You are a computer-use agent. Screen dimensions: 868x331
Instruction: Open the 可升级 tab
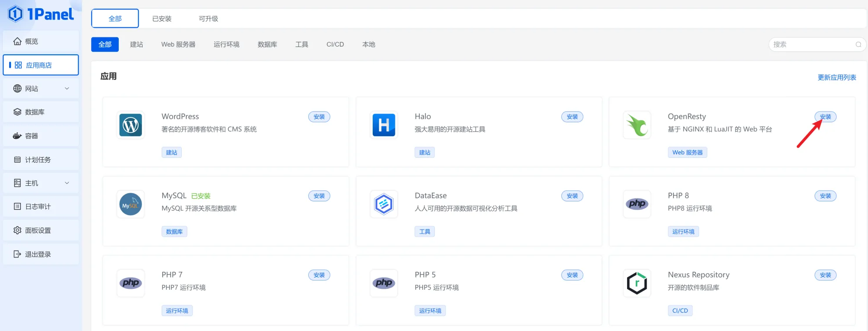point(208,19)
